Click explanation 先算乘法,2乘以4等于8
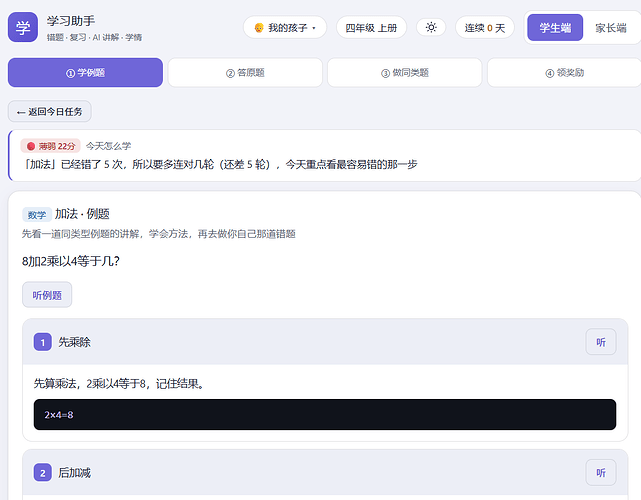This screenshot has width=641, height=500. (x=119, y=383)
